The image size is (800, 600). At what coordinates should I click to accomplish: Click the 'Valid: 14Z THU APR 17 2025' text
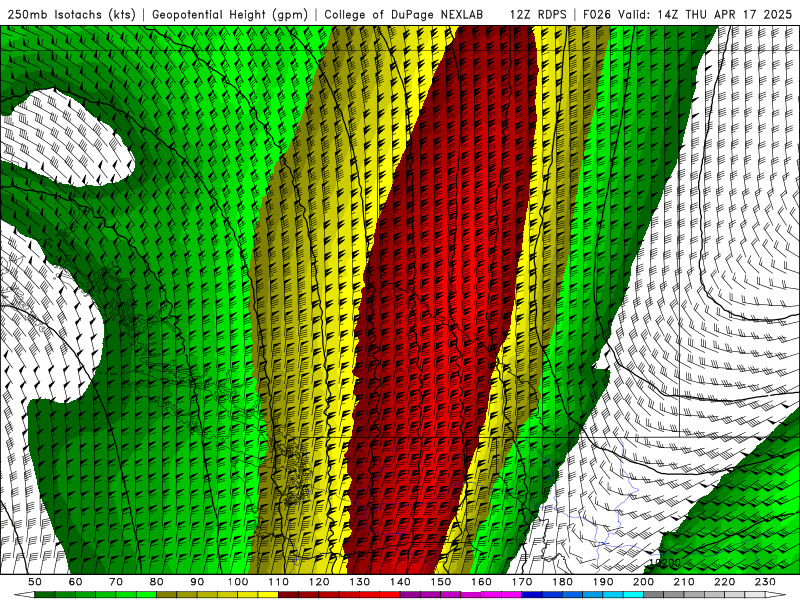click(x=706, y=14)
